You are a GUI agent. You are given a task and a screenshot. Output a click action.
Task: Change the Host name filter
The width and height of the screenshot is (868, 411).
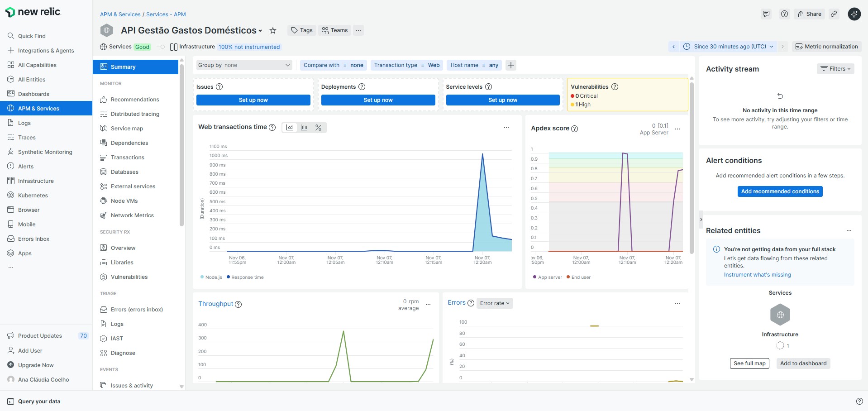coord(474,65)
